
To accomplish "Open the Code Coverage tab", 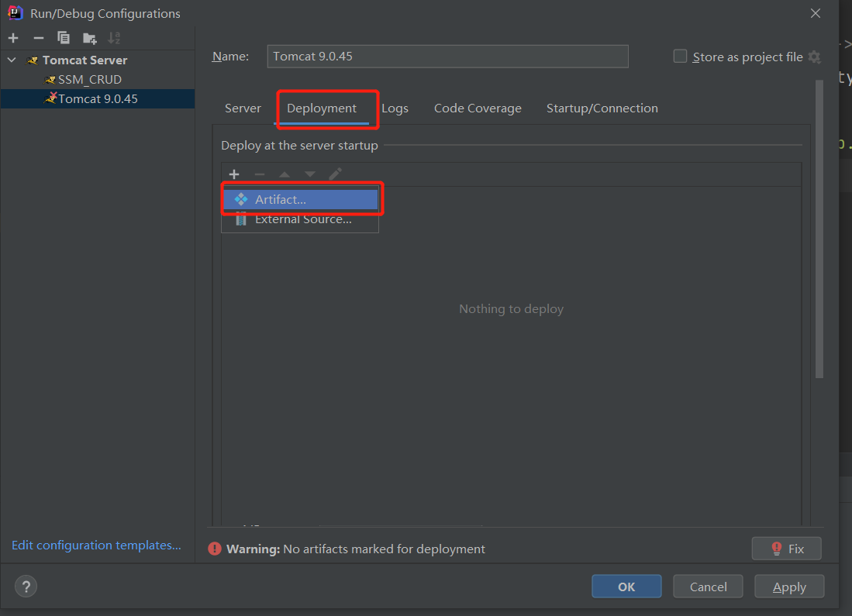I will click(478, 108).
